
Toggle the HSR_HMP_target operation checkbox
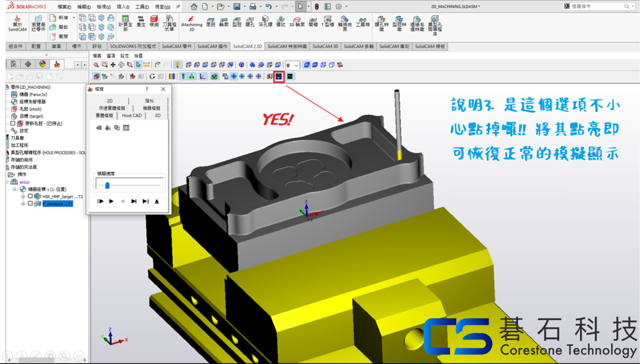tap(30, 196)
